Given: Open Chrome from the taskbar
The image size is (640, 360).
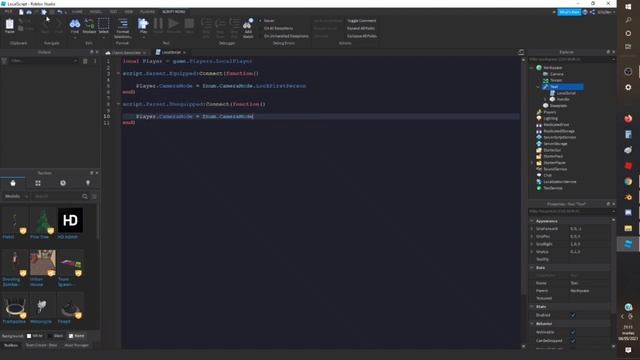Looking at the screenshot, I should [x=628, y=181].
